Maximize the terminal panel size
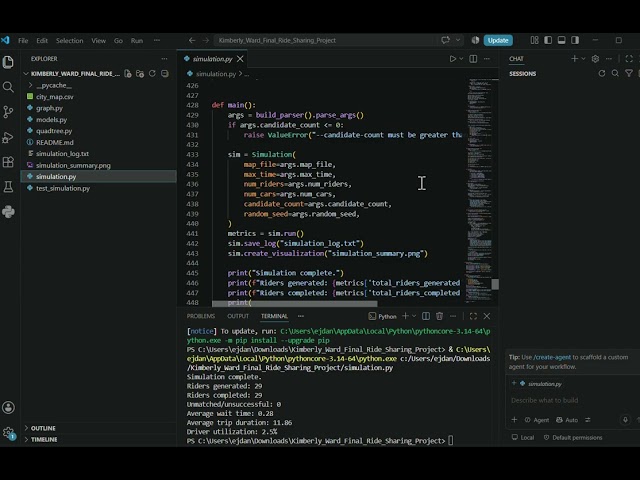This screenshot has height=480, width=640. tap(473, 316)
